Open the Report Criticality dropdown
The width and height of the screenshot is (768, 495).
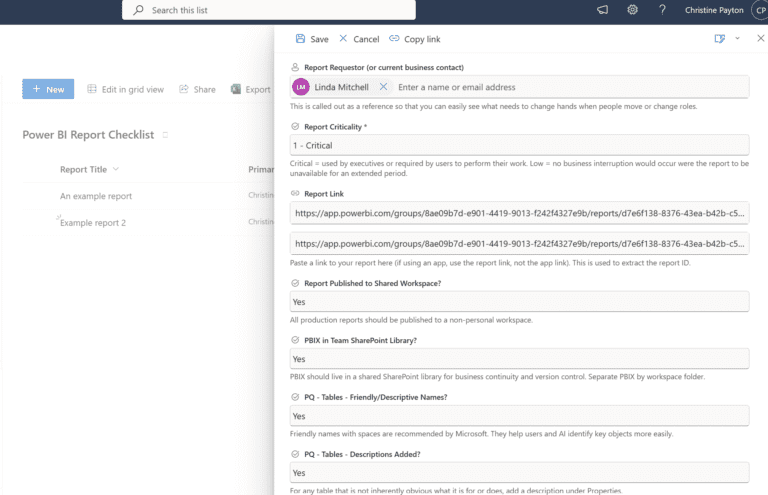(x=519, y=145)
